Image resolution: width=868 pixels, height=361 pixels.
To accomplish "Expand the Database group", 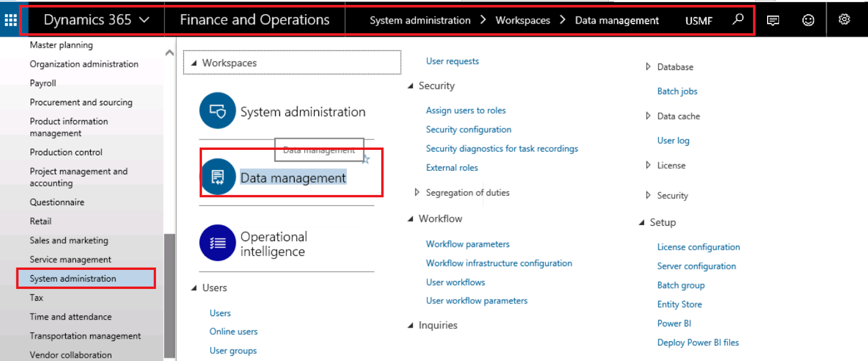I will click(x=648, y=67).
